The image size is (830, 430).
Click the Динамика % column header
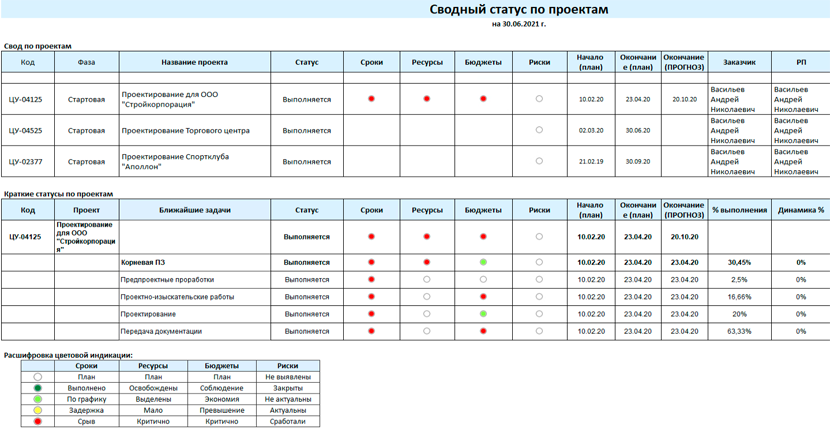click(x=801, y=210)
